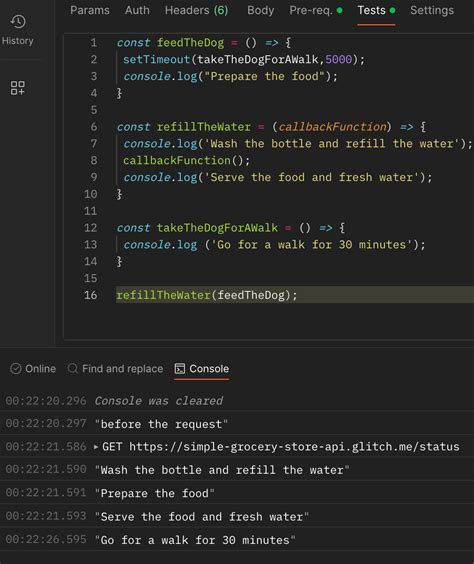The image size is (474, 564).
Task: Click 'Go for a walk' string on line 13
Action: pyautogui.click(x=311, y=245)
